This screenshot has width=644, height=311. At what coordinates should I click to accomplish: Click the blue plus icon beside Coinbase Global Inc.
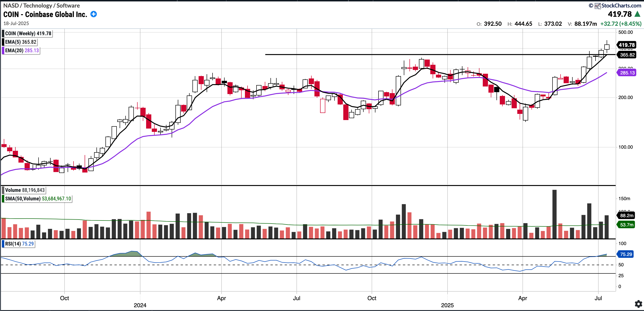(93, 14)
